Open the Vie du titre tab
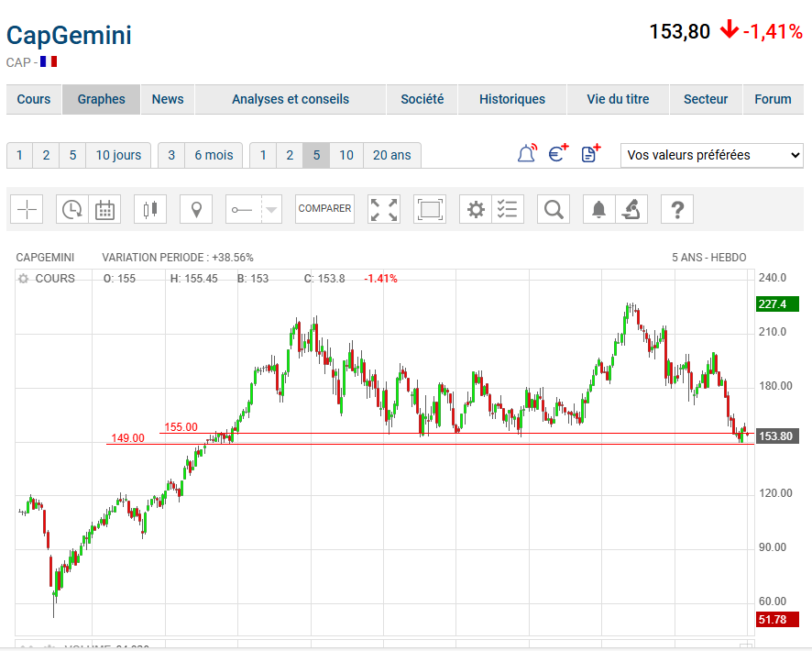 click(x=618, y=99)
